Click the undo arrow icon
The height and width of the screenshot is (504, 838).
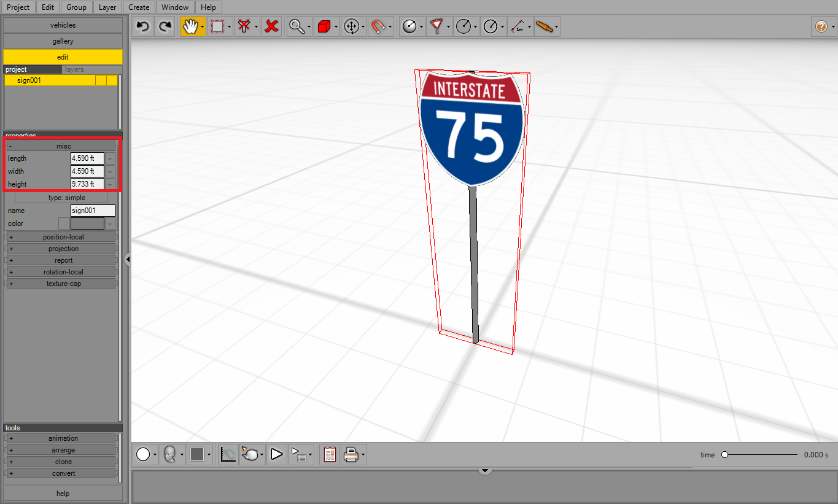click(x=143, y=26)
